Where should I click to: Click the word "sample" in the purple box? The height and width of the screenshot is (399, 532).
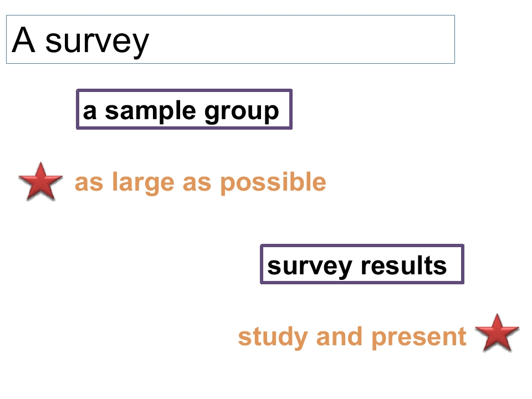click(x=150, y=111)
